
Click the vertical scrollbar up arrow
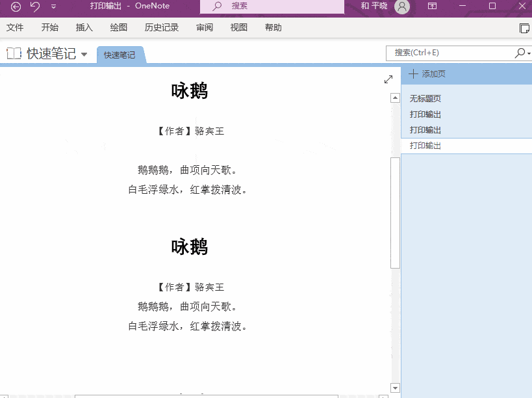[x=396, y=98]
